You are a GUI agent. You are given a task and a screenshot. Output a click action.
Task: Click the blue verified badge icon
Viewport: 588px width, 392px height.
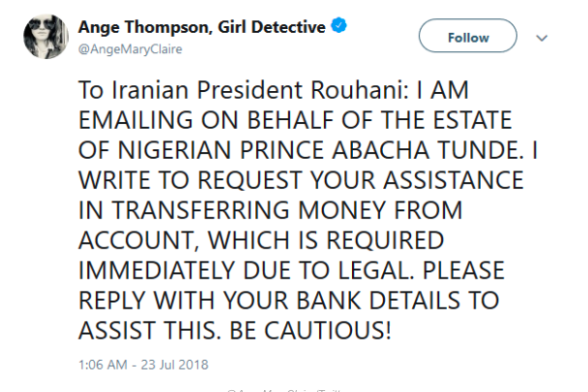(x=338, y=25)
